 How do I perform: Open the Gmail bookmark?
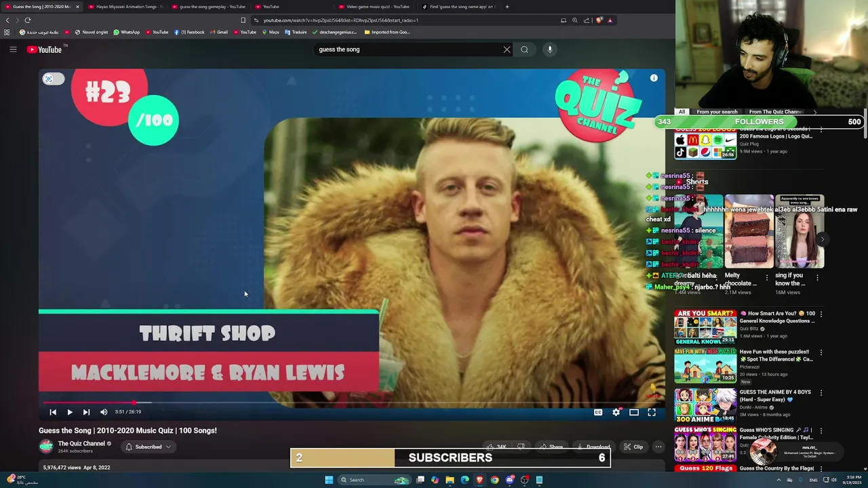pyautogui.click(x=218, y=32)
